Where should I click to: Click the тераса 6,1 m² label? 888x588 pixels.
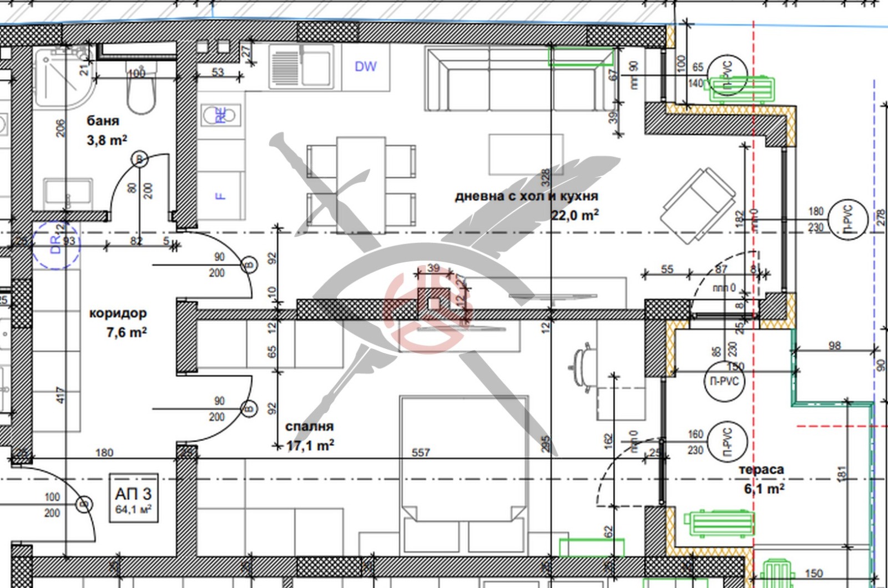[763, 479]
